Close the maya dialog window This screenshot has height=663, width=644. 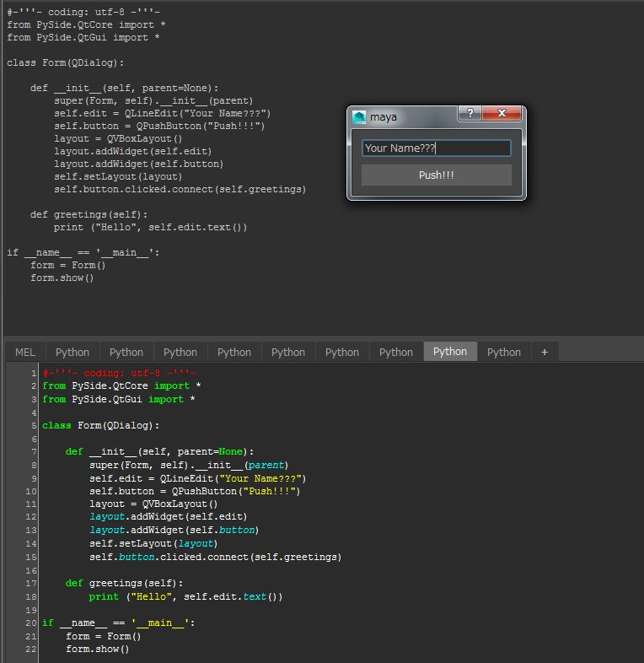[x=502, y=113]
